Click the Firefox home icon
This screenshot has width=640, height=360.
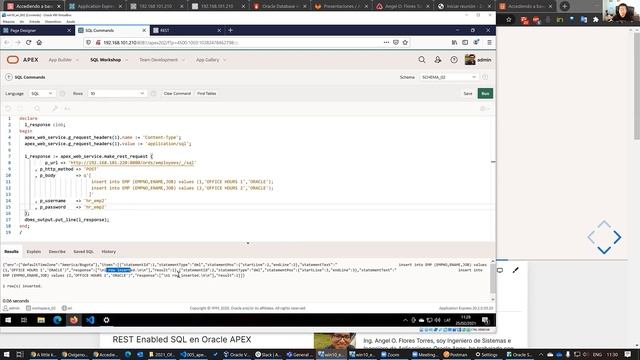39,42
